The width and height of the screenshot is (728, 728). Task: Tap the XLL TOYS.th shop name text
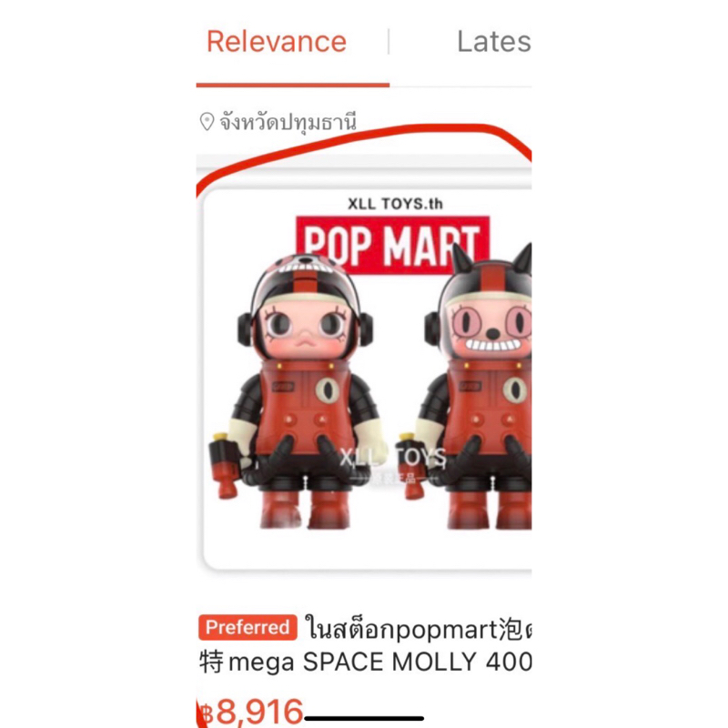coord(395,204)
